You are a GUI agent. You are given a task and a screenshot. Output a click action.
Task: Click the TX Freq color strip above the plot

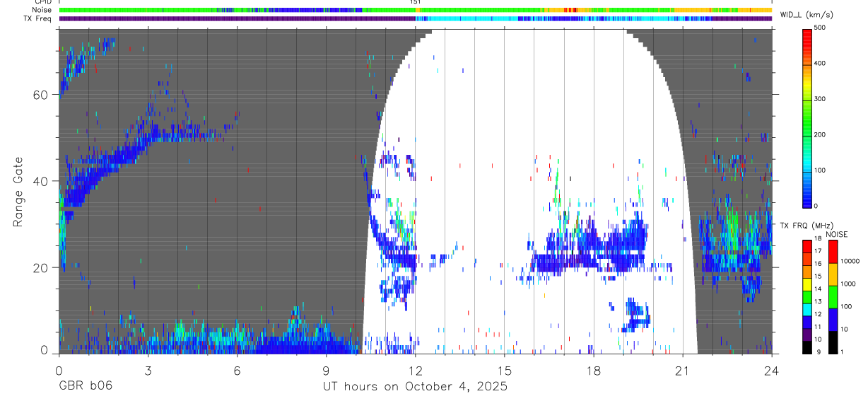pos(416,18)
